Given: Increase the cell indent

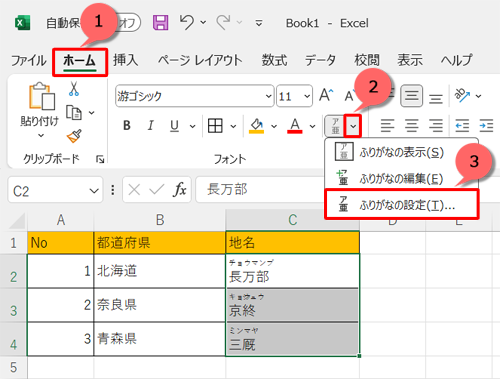Looking at the screenshot, I should tap(486, 126).
